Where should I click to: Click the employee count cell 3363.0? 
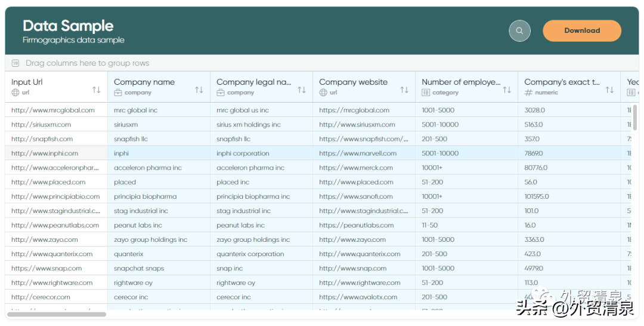pyautogui.click(x=569, y=239)
